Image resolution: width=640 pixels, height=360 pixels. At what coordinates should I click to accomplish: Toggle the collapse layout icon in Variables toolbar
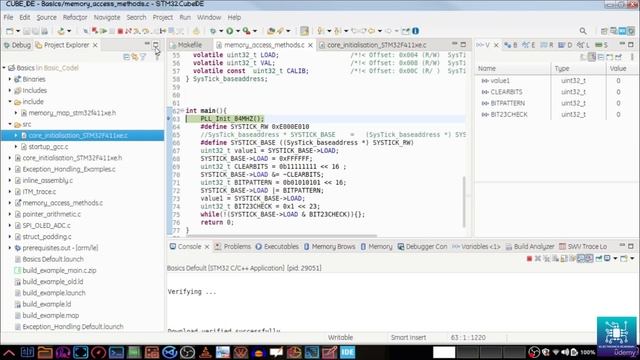tap(601, 57)
